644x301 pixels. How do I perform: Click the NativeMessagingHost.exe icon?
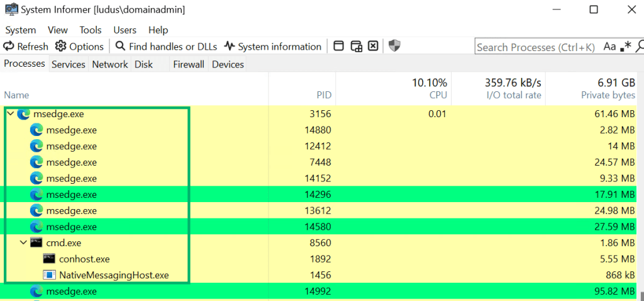(49, 275)
